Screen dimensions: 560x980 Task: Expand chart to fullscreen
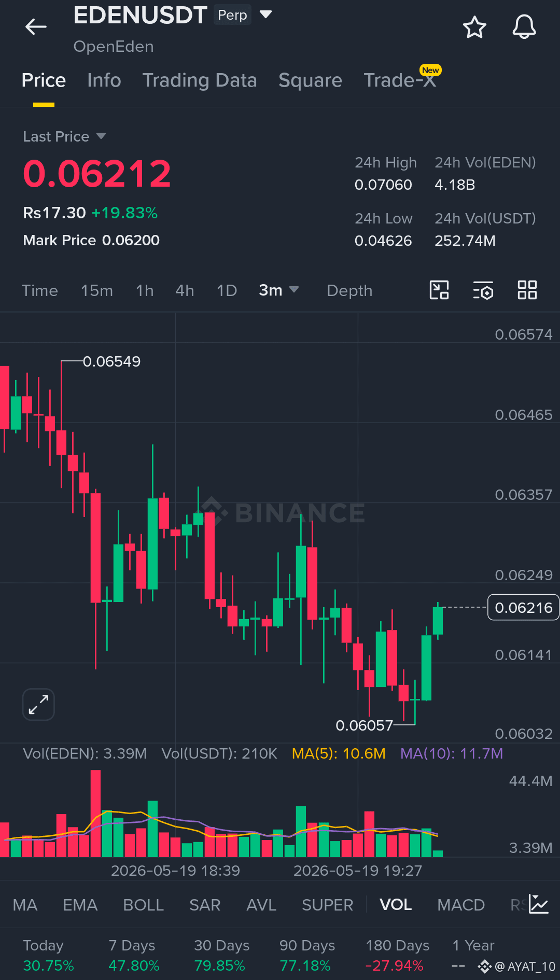[38, 705]
